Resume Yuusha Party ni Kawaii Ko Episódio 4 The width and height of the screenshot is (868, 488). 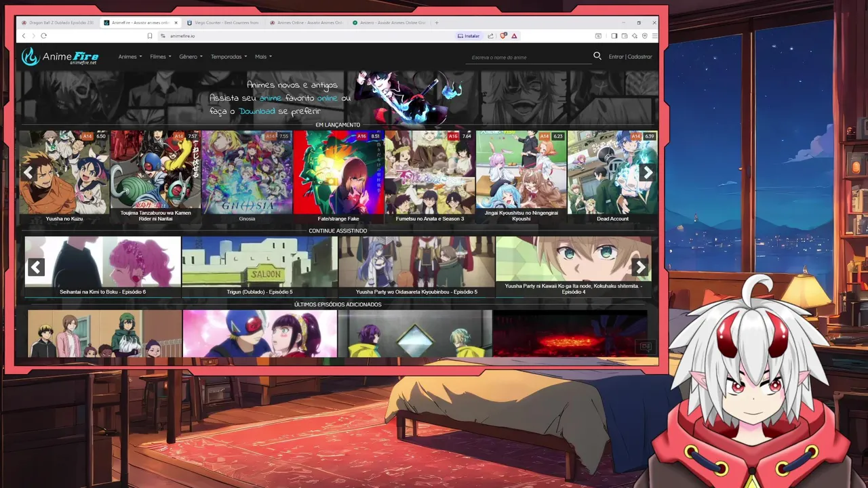[573, 266]
